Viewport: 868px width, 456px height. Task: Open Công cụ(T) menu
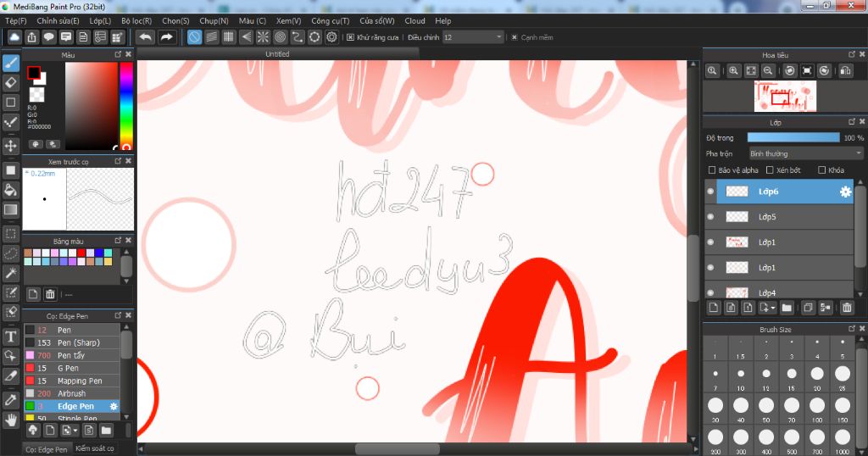tap(331, 20)
